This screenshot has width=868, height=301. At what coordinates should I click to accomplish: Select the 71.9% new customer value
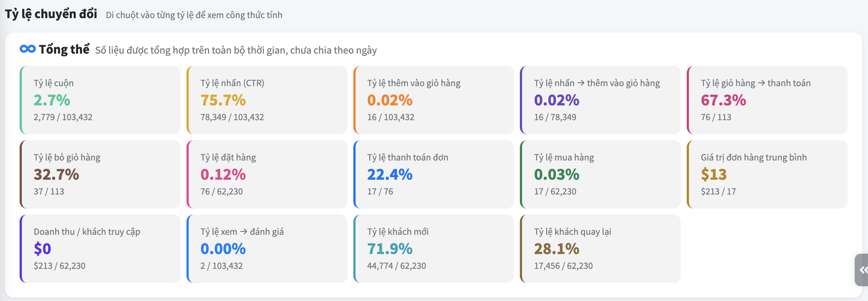[390, 248]
